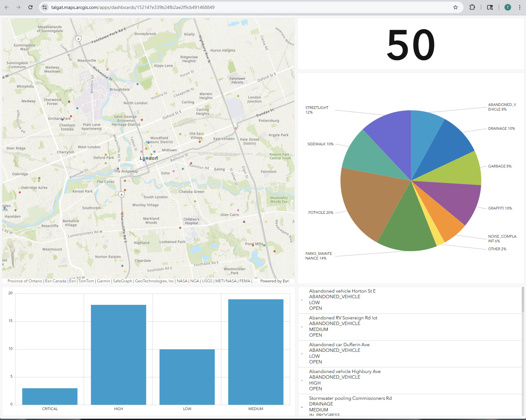Click the GARBAGE 8% pie label
The image size is (526, 420).
[x=500, y=166]
